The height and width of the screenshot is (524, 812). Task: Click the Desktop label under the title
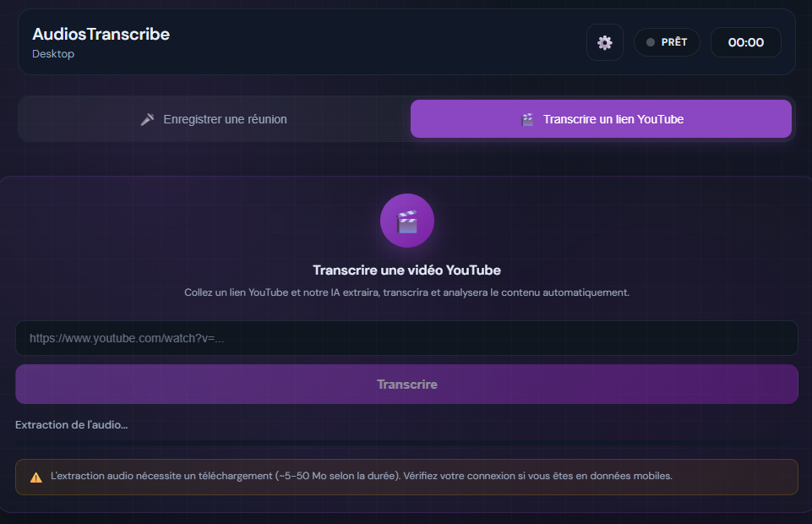[52, 53]
